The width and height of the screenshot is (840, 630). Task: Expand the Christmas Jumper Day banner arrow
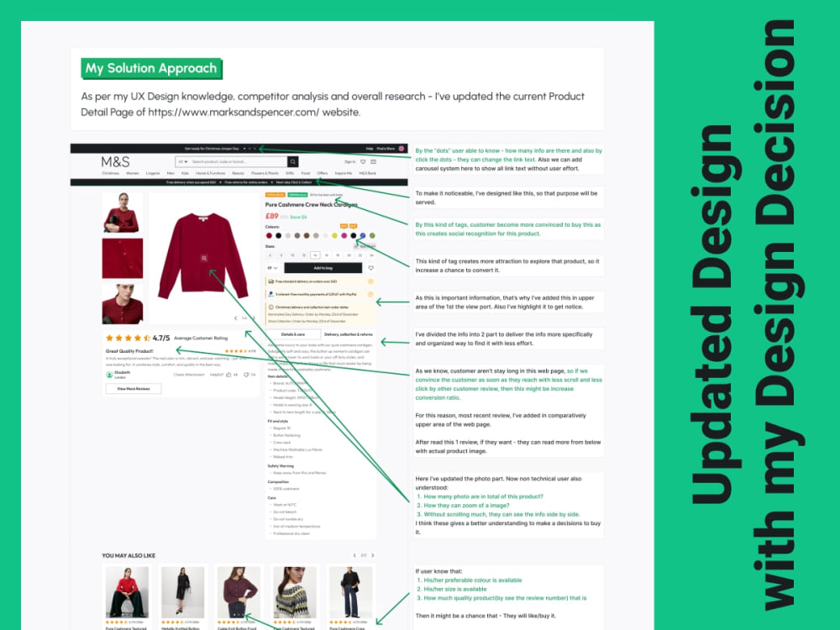[244, 149]
